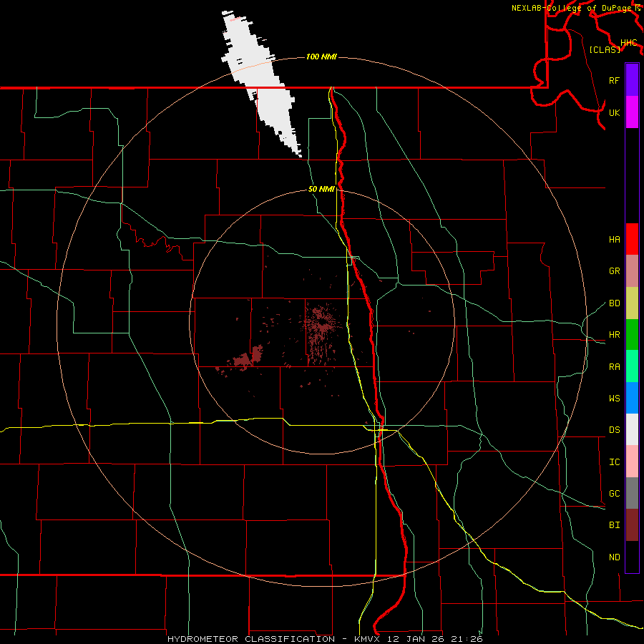Click the 'WS' legend label
Viewport: 644px width, 644px height.
614,398
